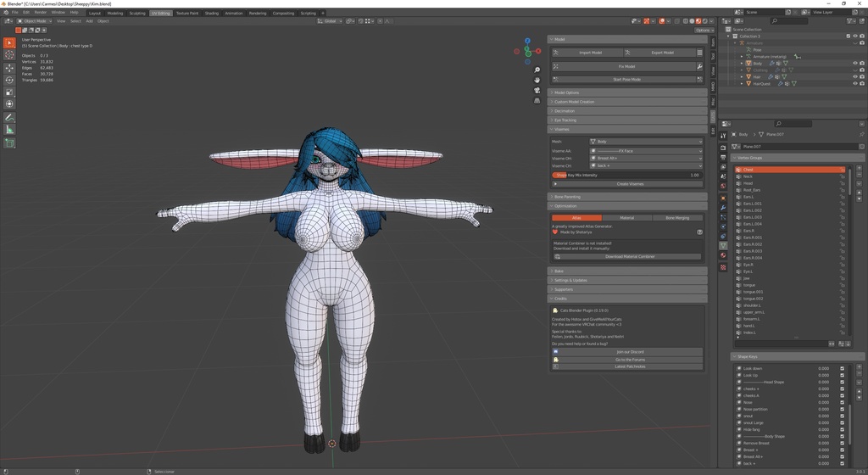Viewport: 868px width, 475px height.
Task: Open the Object properties orange square tab
Action: coord(723,198)
